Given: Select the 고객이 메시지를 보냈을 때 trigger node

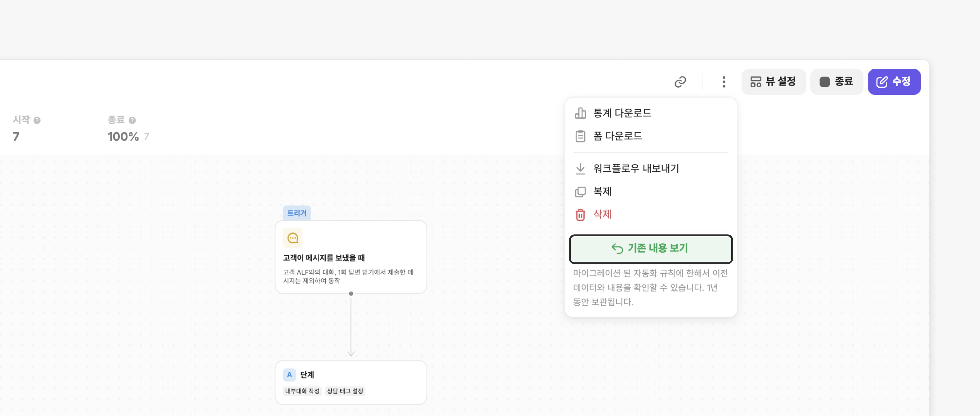Looking at the screenshot, I should click(x=350, y=257).
